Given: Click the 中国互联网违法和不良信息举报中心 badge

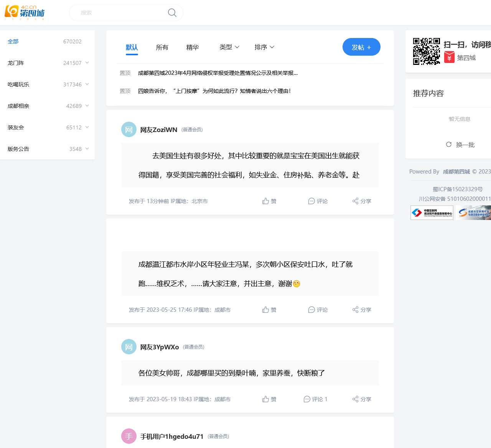Looking at the screenshot, I should [432, 213].
